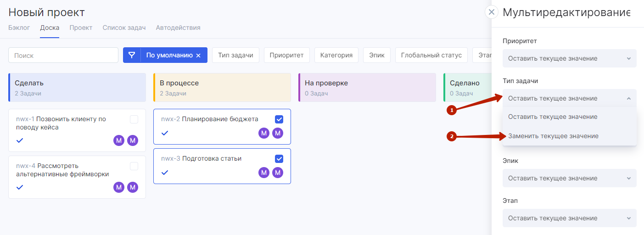The height and width of the screenshot is (235, 644).
Task: Uncheck the nwx-2 Планирование бюджета checkbox
Action: point(279,119)
